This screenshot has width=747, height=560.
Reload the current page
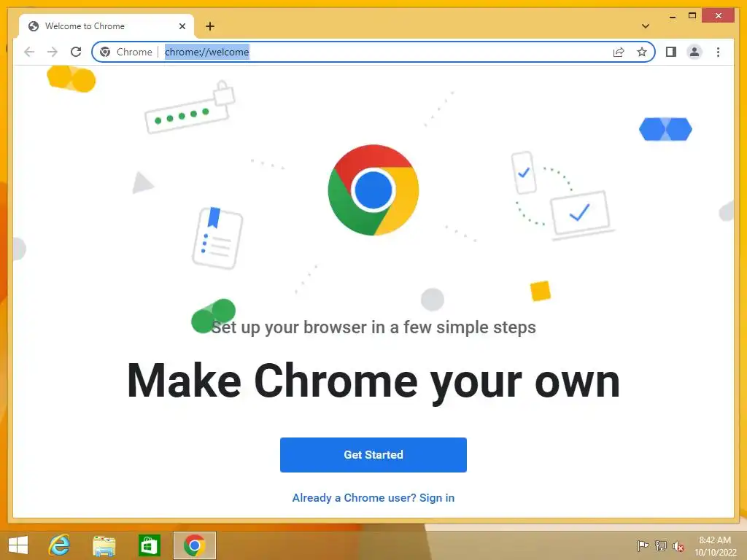(x=76, y=52)
